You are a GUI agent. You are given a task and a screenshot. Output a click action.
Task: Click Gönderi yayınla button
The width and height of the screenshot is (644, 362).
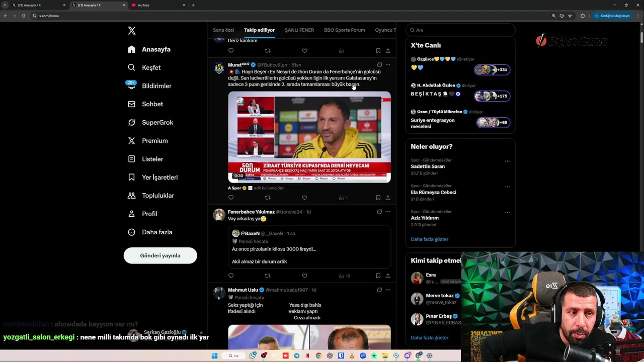[x=160, y=255]
